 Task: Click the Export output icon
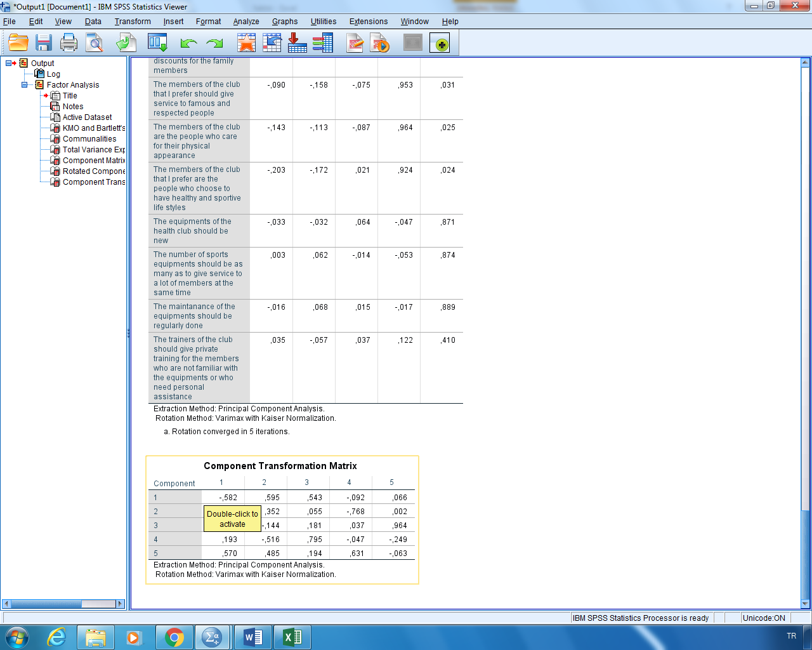pos(126,43)
